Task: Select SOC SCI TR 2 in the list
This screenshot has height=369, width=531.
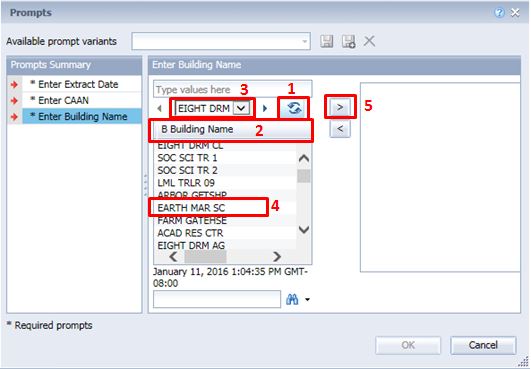Action: click(x=225, y=170)
